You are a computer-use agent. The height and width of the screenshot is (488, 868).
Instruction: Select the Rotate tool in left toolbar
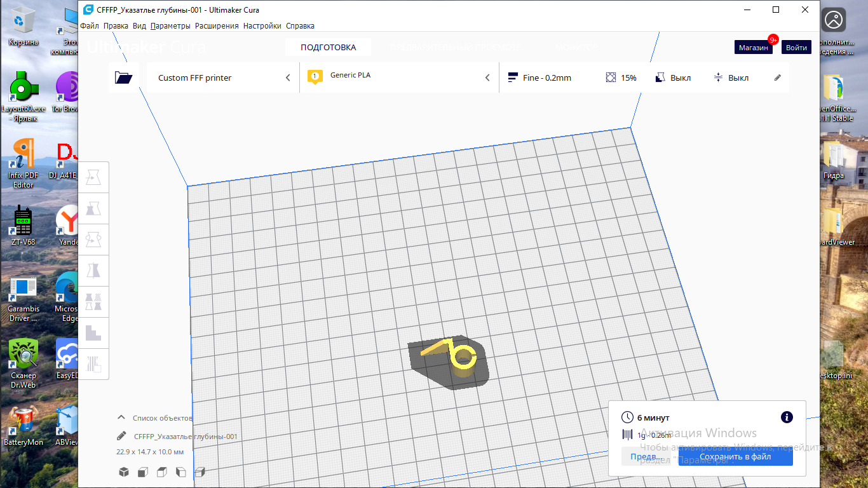[93, 240]
